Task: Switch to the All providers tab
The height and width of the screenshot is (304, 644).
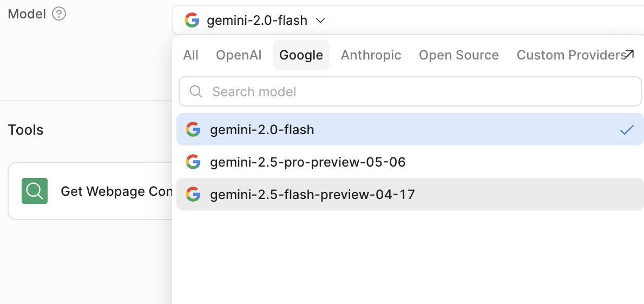Action: (x=190, y=55)
